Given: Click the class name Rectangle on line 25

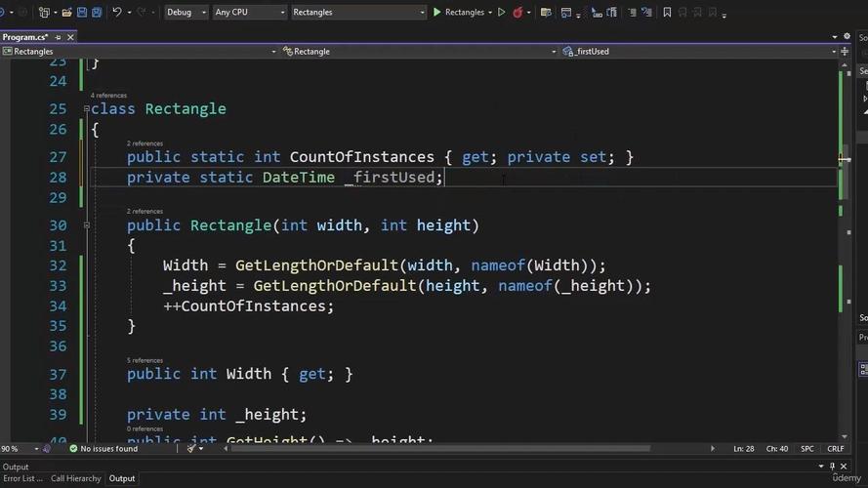Looking at the screenshot, I should [x=186, y=109].
